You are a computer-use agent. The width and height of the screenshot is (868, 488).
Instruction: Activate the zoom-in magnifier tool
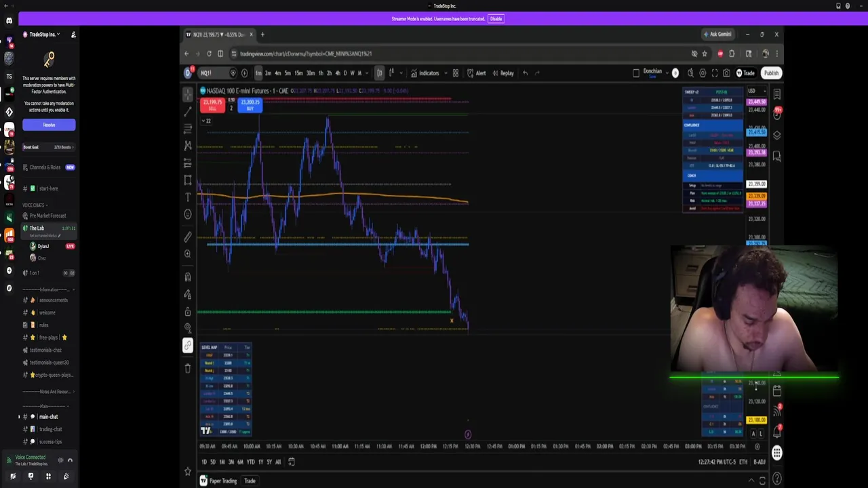188,254
